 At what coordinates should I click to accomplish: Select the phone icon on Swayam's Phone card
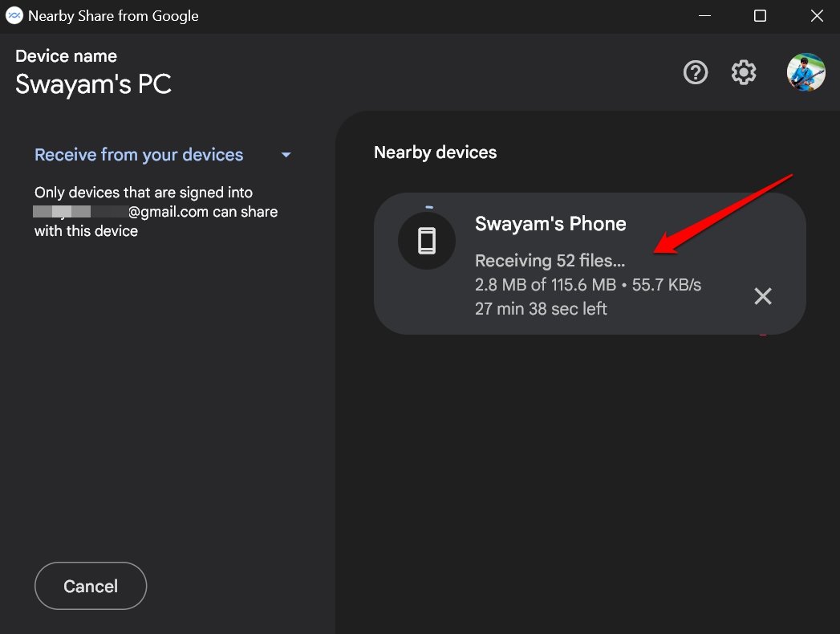(x=427, y=240)
